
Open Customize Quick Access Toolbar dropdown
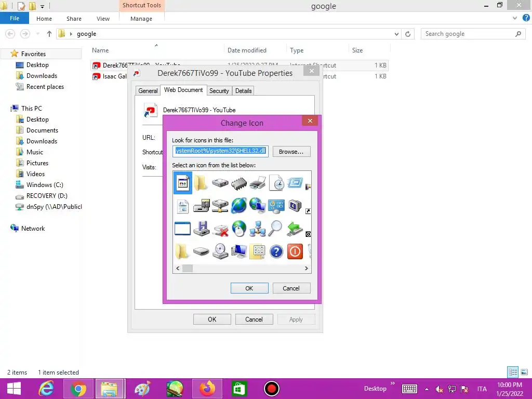pos(43,6)
